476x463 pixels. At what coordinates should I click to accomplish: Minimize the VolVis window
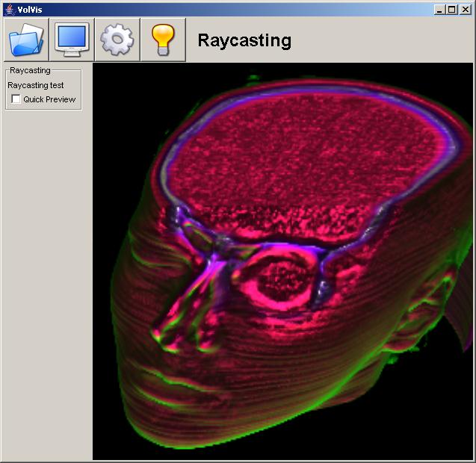[x=439, y=9]
